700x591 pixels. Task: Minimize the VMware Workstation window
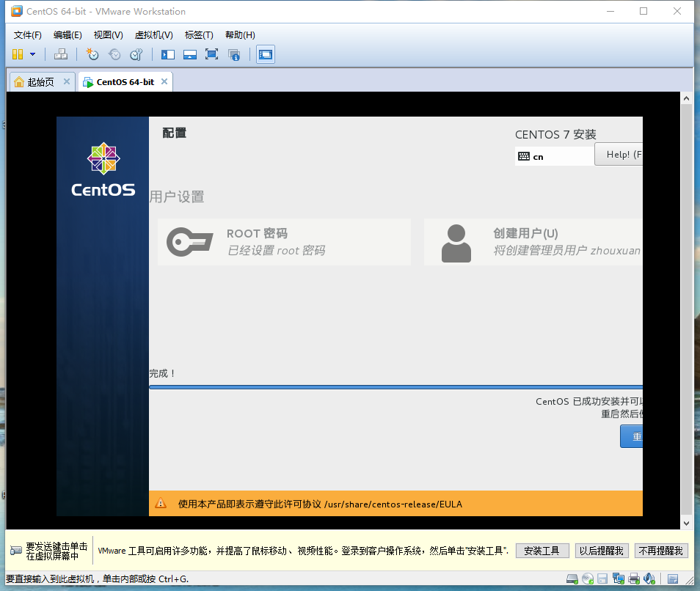[610, 11]
